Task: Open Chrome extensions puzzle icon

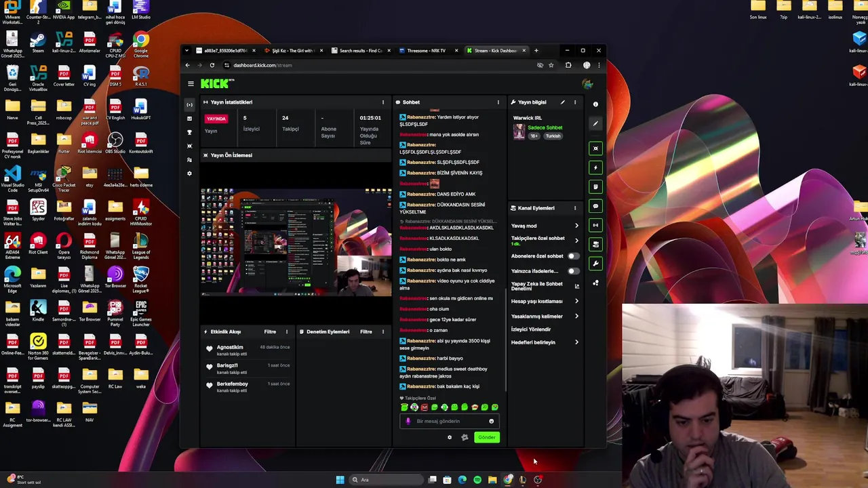Action: (568, 65)
